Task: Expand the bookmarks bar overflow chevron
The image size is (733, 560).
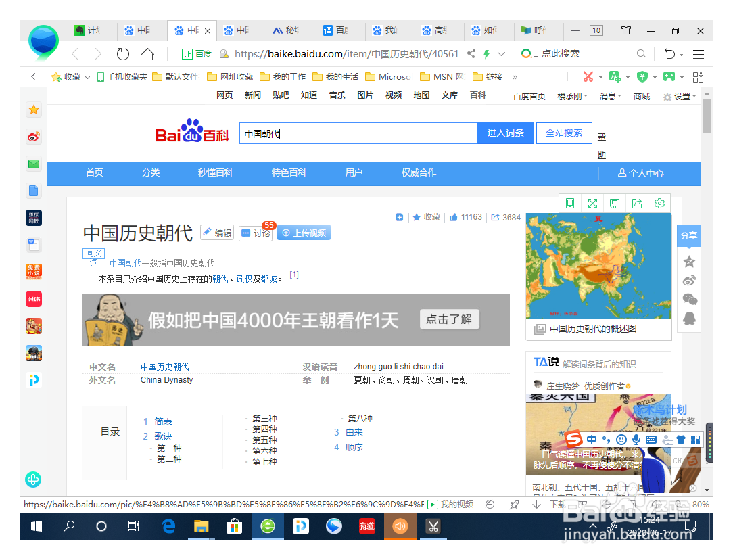Action: click(x=515, y=77)
